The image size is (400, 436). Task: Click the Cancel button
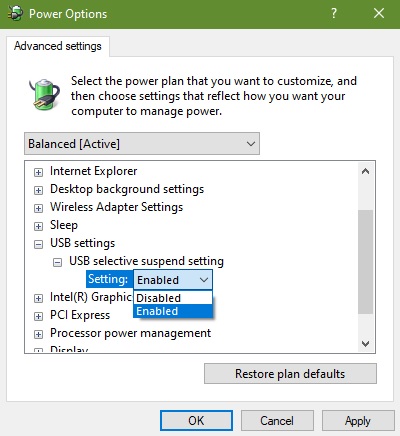(277, 421)
